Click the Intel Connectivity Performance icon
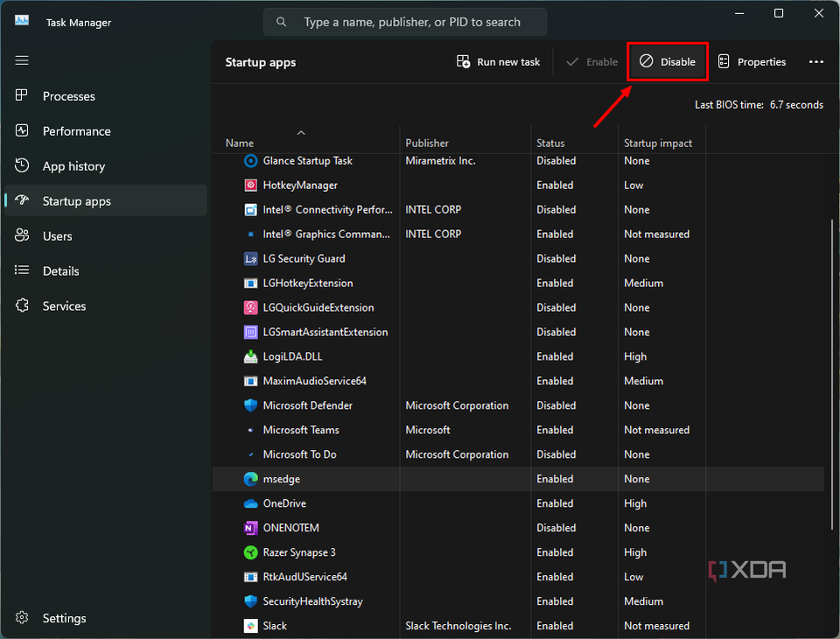 (251, 209)
